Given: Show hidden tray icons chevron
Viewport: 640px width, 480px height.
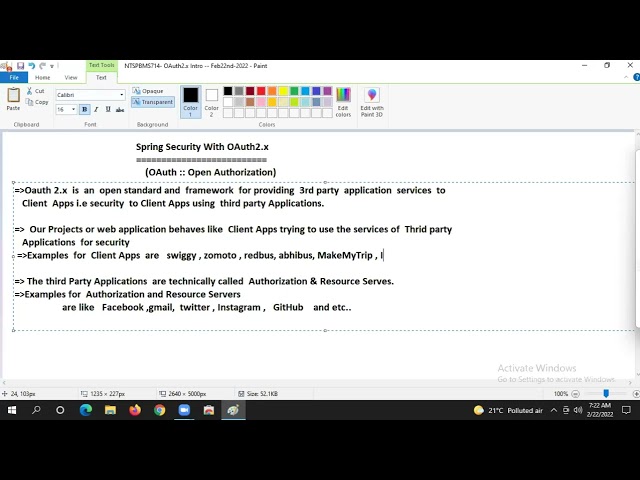Looking at the screenshot, I should (554, 410).
